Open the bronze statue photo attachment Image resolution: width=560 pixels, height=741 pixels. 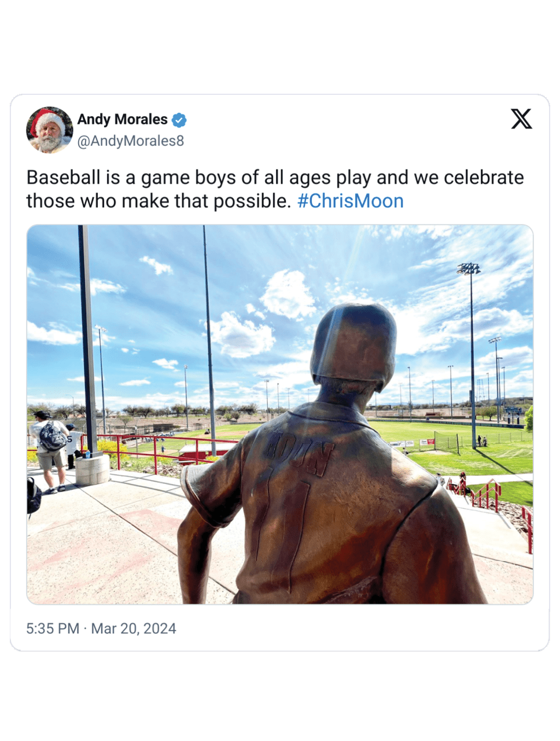coord(280,414)
